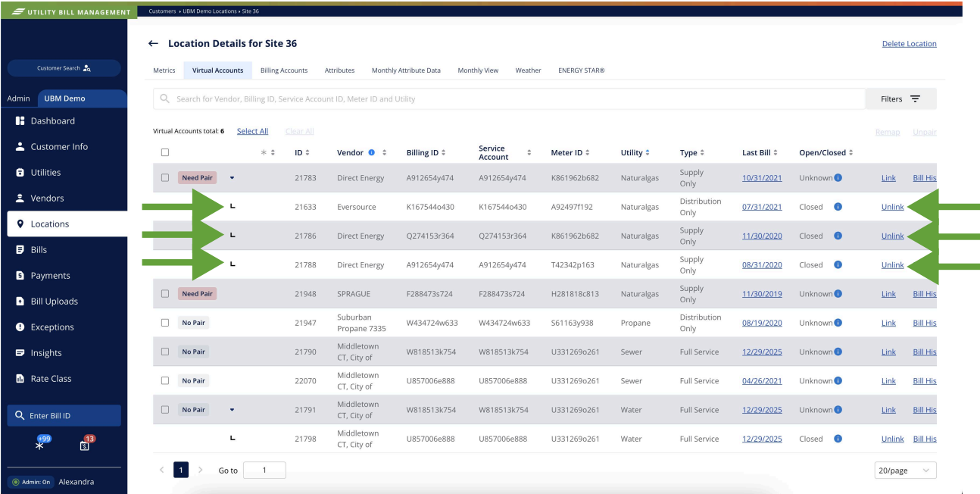Image resolution: width=980 pixels, height=494 pixels.
Task: Switch to the Metrics tab
Action: pos(164,70)
